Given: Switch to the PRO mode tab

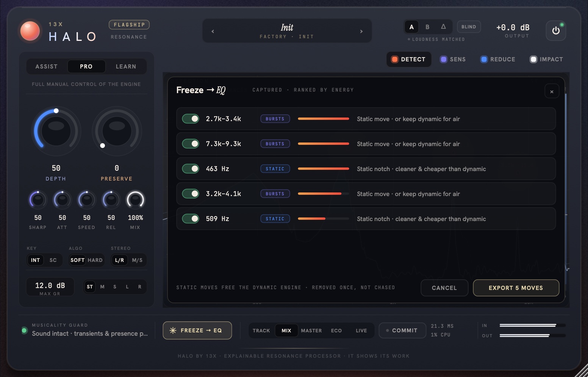Looking at the screenshot, I should (86, 67).
